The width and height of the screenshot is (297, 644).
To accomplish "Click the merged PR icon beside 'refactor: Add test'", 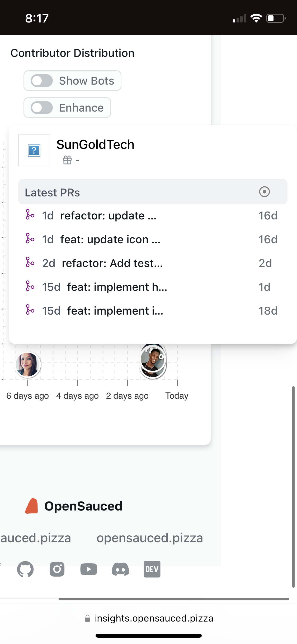I will [30, 262].
